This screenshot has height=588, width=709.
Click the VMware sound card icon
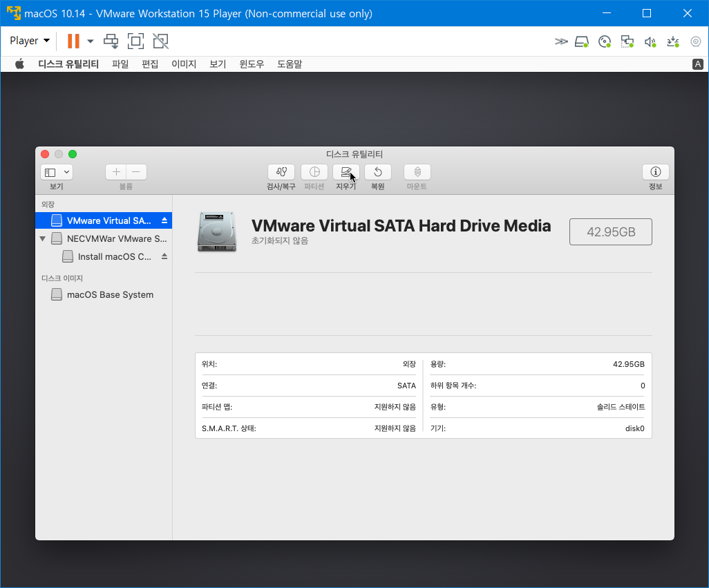point(650,41)
